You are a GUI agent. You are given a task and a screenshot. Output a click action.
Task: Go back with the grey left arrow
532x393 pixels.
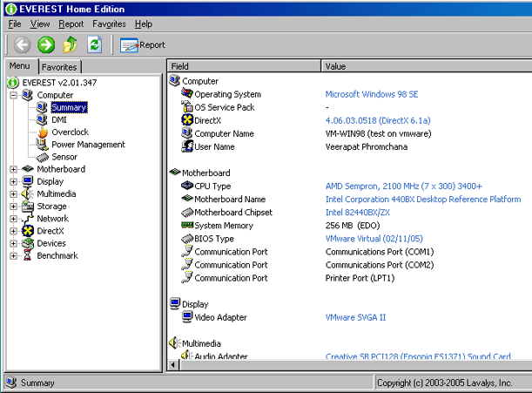tap(22, 44)
